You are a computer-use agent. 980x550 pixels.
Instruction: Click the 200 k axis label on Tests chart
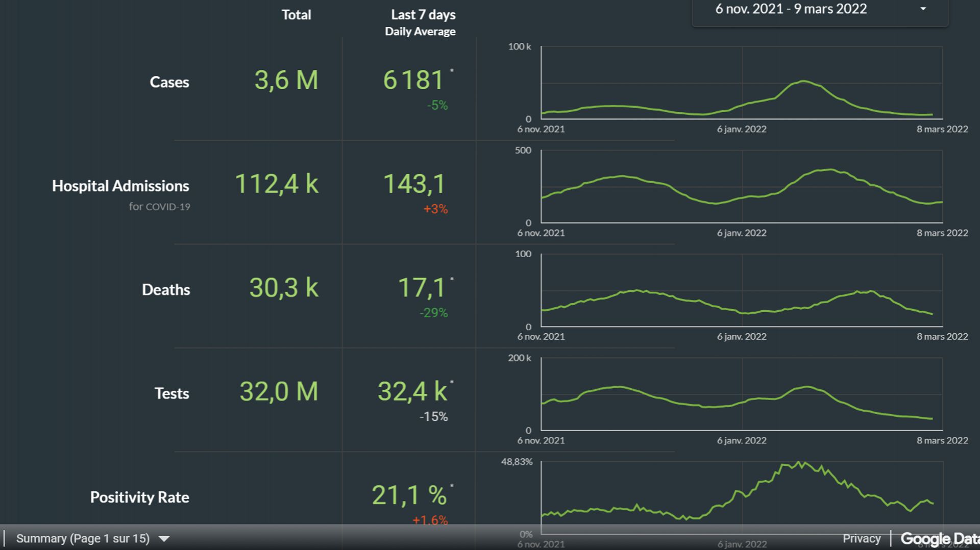[x=520, y=358]
